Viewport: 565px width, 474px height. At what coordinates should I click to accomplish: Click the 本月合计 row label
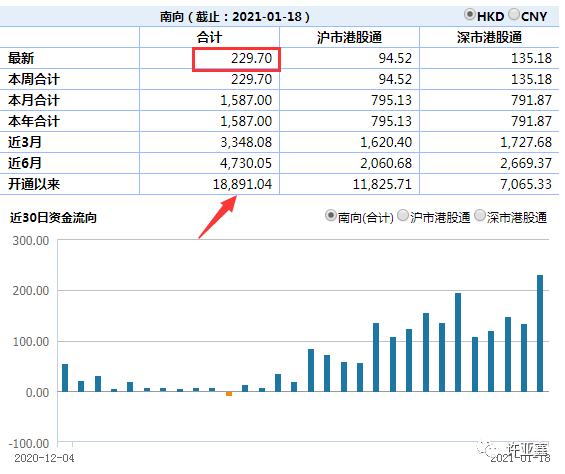[x=34, y=100]
